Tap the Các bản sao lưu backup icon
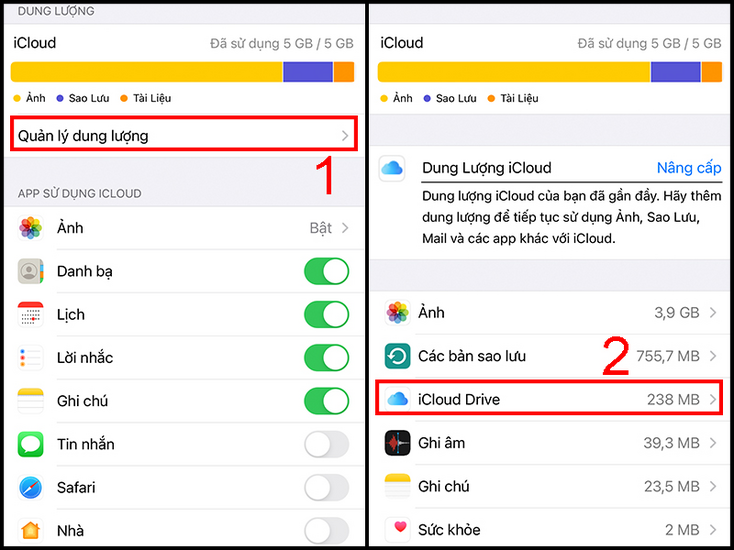Image resolution: width=734 pixels, height=550 pixels. click(x=397, y=356)
